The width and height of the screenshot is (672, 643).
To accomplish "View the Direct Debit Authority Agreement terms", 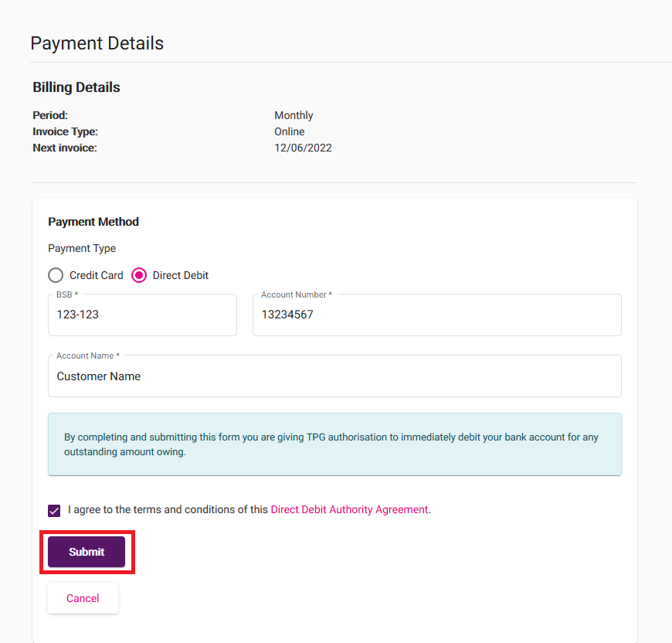I will pos(349,509).
